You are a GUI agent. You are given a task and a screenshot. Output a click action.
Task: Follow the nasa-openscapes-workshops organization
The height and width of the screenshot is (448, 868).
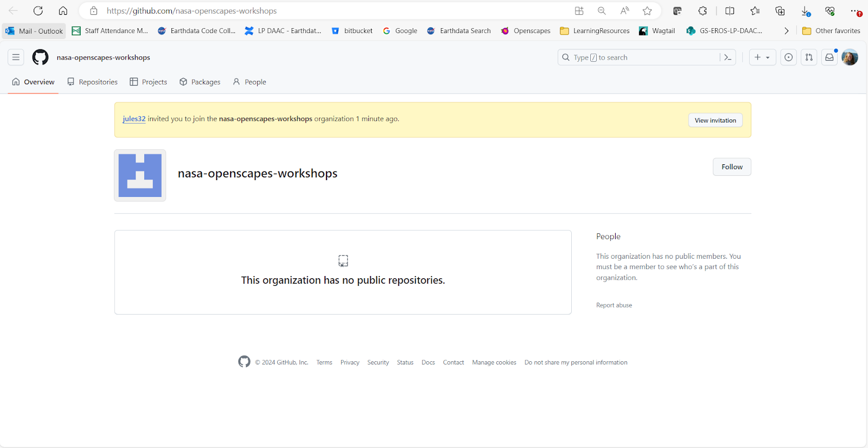[x=732, y=167]
